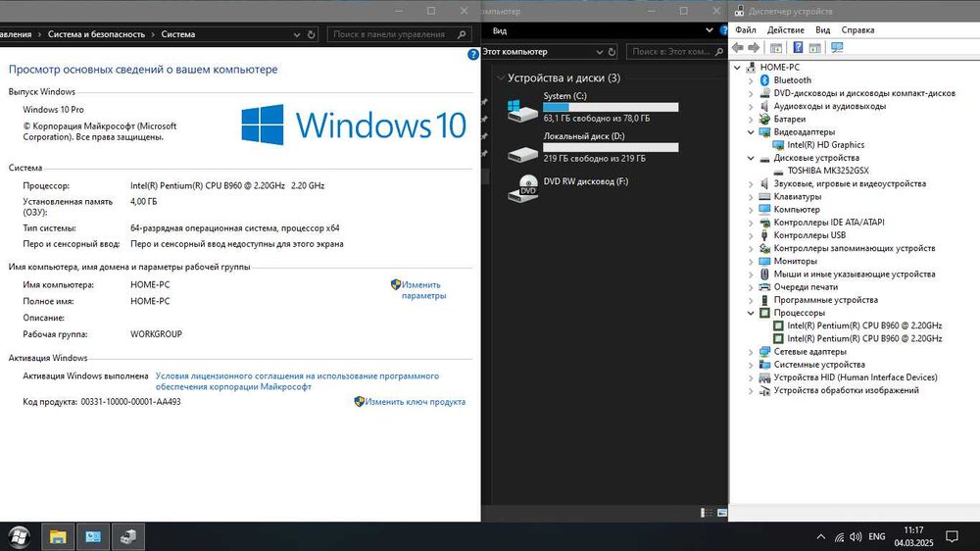
Task: Click the System (C:) drive icon
Action: tap(522, 110)
